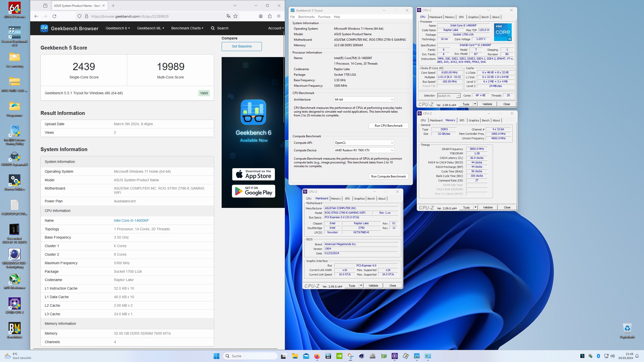Open new browser tab with plus
644x362 pixels.
113,6
